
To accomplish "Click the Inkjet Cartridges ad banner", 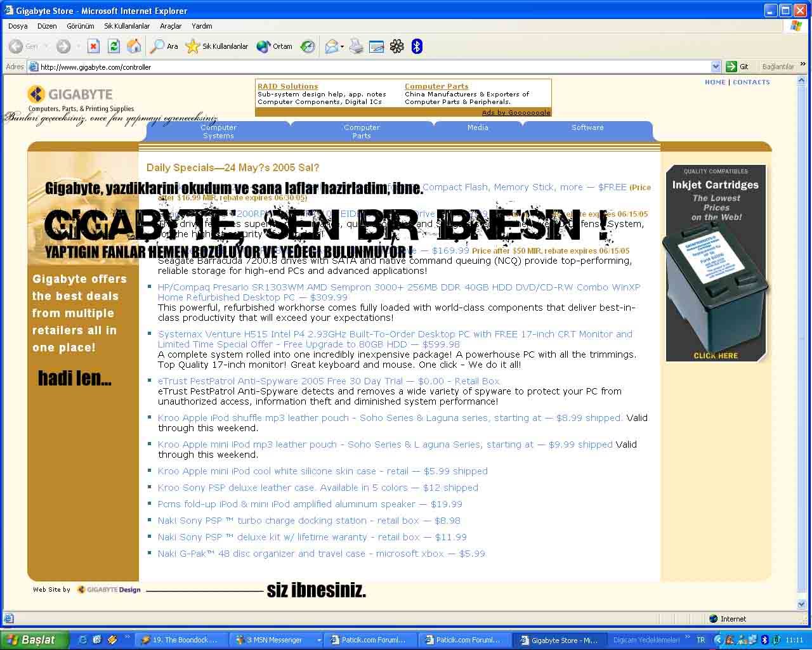I will point(716,263).
